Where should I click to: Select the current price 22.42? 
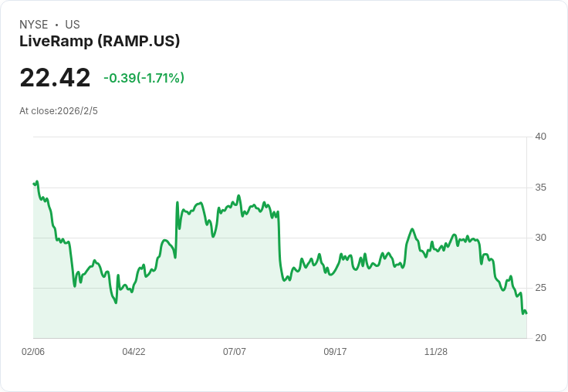55,77
